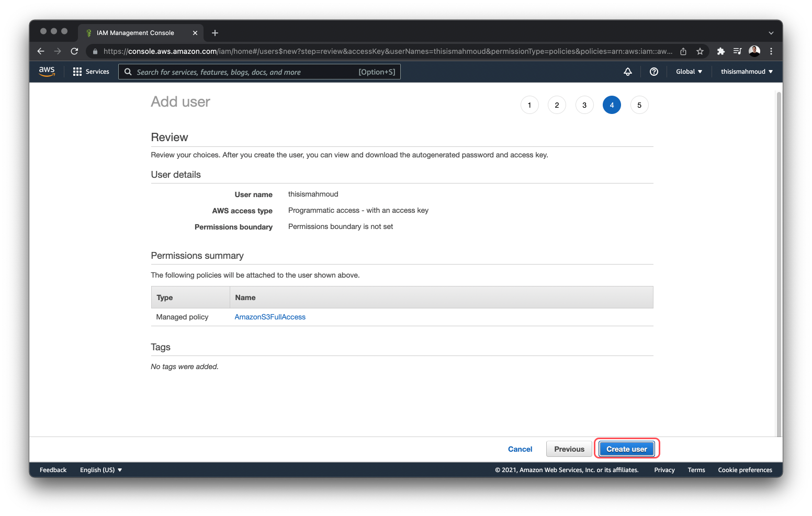The image size is (812, 516).
Task: Click the Cancel link
Action: pyautogui.click(x=520, y=449)
